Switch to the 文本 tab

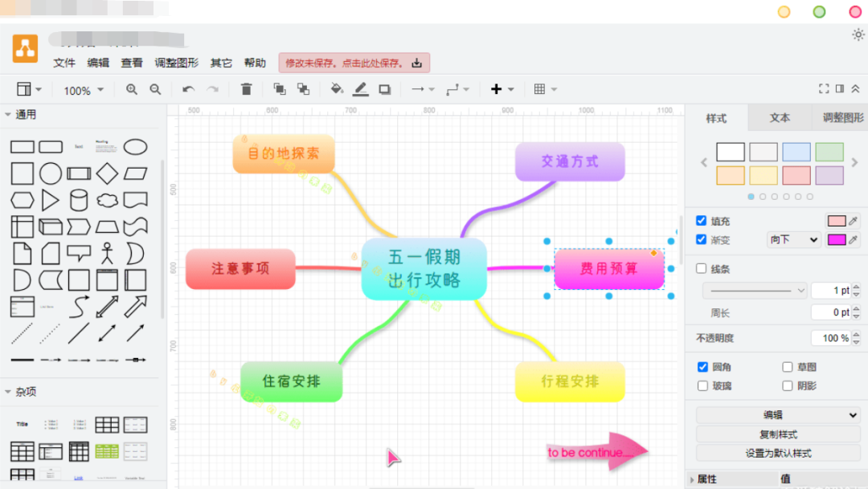coord(778,118)
